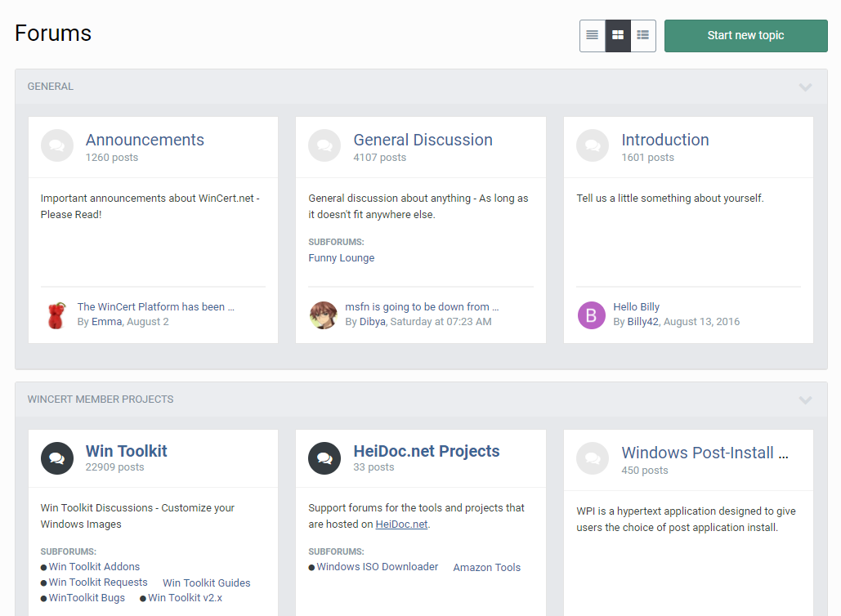Click the 'Saturday at 07:23 AM' timestamp
Screen dimensions: 841x616
441,322
